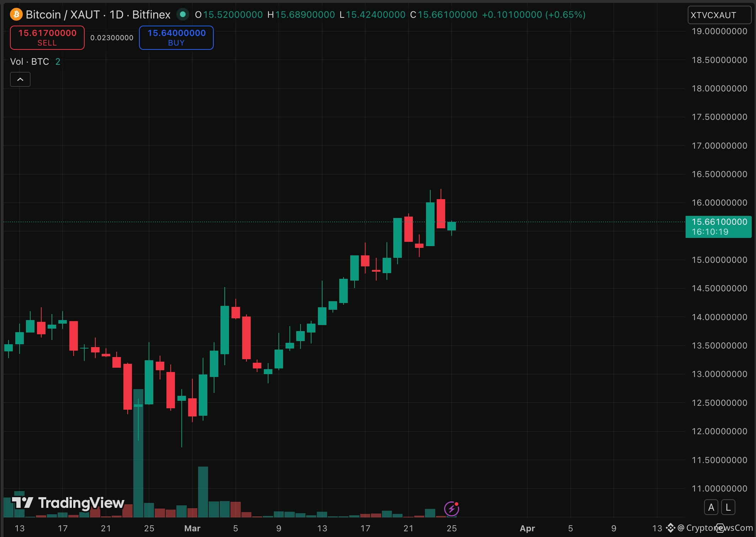Open symbol search via Bitcoin / XAUT title
Viewport: 756px width, 537px height.
click(x=63, y=15)
